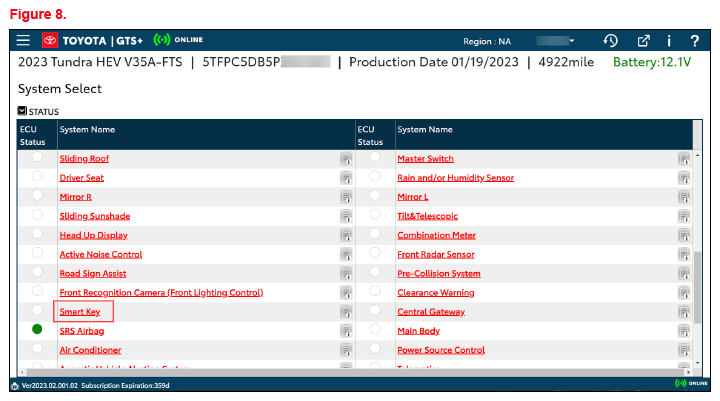Open Main Body system

click(418, 331)
